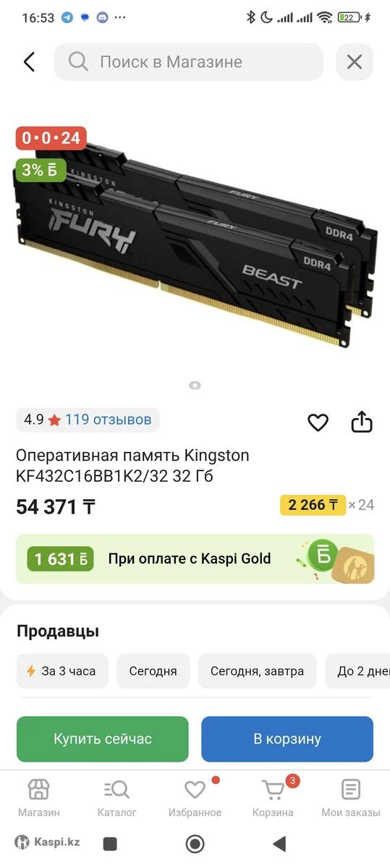The height and width of the screenshot is (868, 390).
Task: Open Каталог in bottom navigation
Action: (x=117, y=798)
